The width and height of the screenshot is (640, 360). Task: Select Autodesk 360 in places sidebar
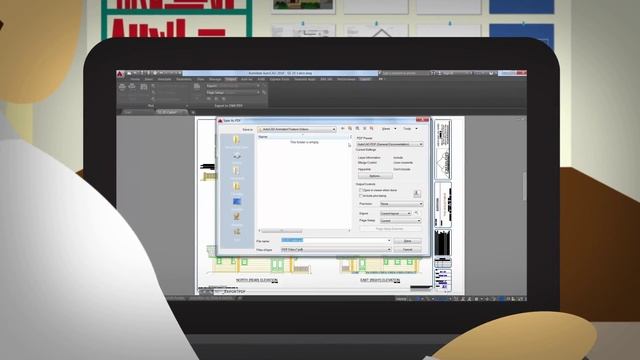pyautogui.click(x=236, y=141)
